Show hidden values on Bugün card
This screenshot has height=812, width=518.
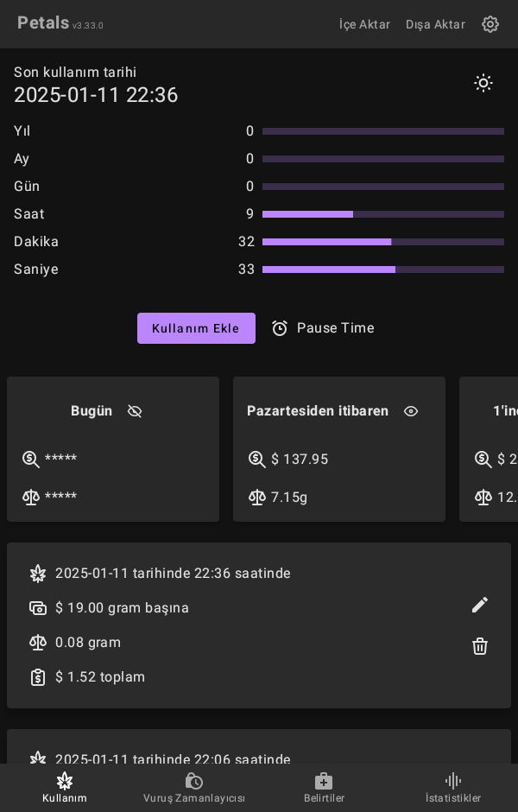tap(135, 411)
